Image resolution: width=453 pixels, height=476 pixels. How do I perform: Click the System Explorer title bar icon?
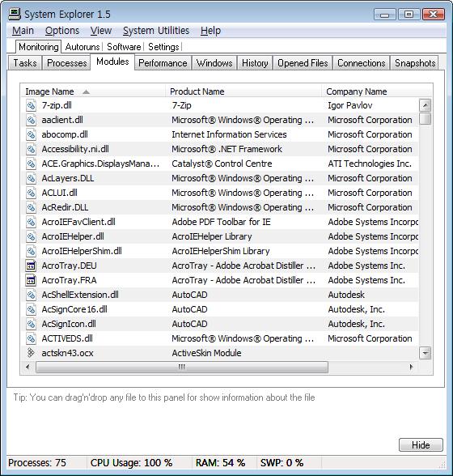point(15,14)
